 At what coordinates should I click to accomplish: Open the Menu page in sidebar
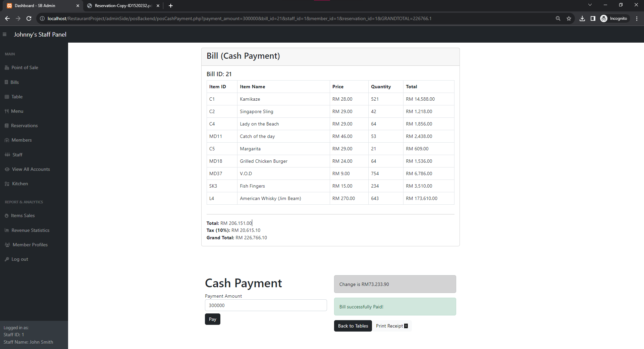click(x=17, y=111)
